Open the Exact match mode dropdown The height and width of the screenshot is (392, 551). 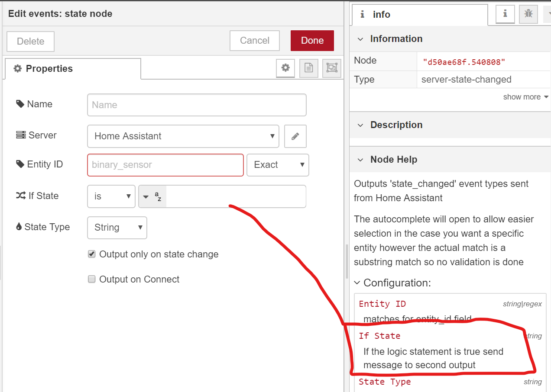278,165
